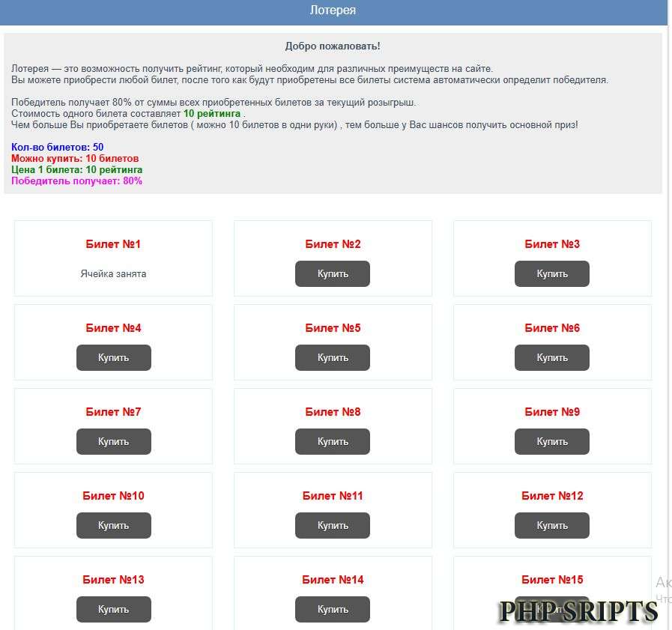Select Купить under Билет №7
This screenshot has height=630, width=672.
pos(113,441)
